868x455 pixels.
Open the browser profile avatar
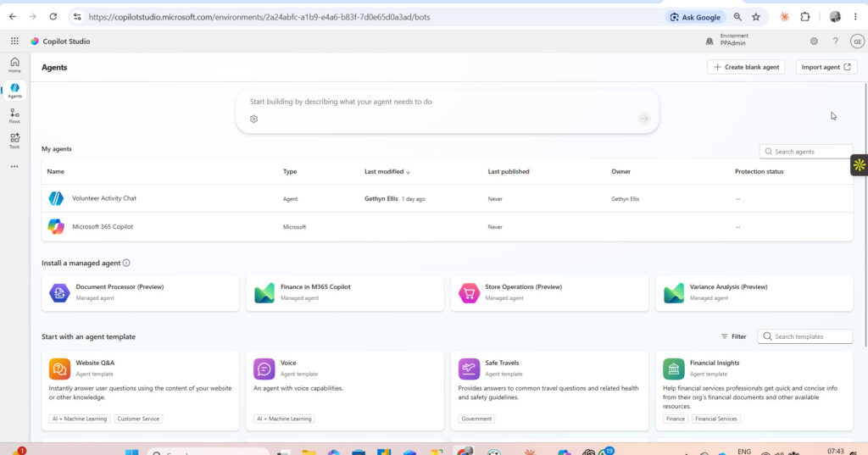835,17
